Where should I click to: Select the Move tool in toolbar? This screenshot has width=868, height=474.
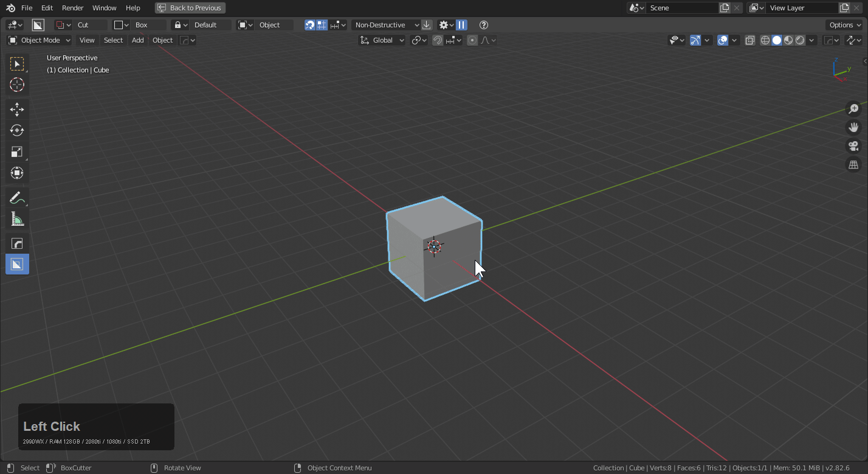[17, 110]
